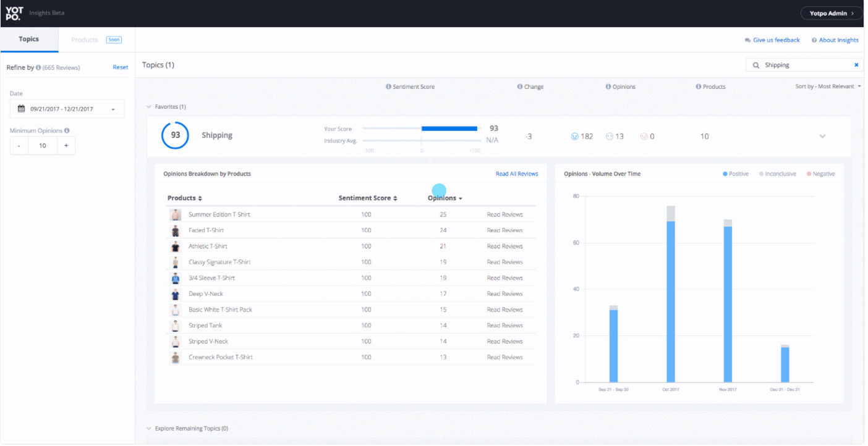Click the Summer Edition T-Shirt thumbnail

tap(176, 215)
